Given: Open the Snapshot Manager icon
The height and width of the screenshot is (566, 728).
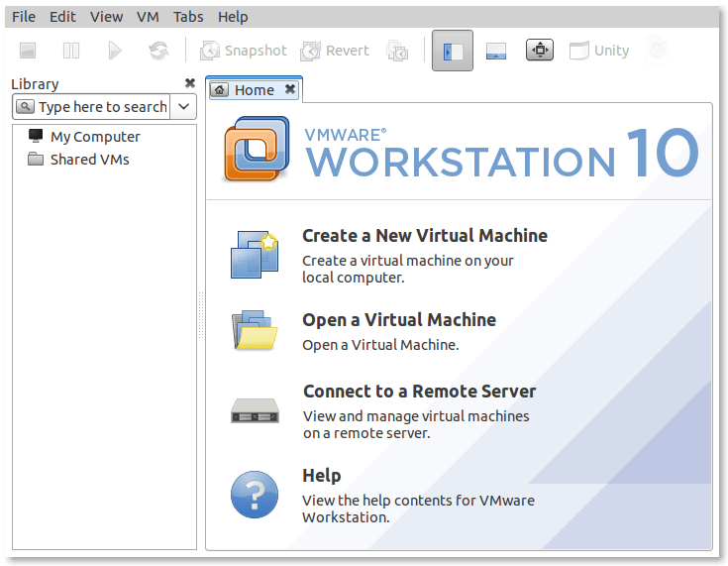Looking at the screenshot, I should pyautogui.click(x=397, y=51).
